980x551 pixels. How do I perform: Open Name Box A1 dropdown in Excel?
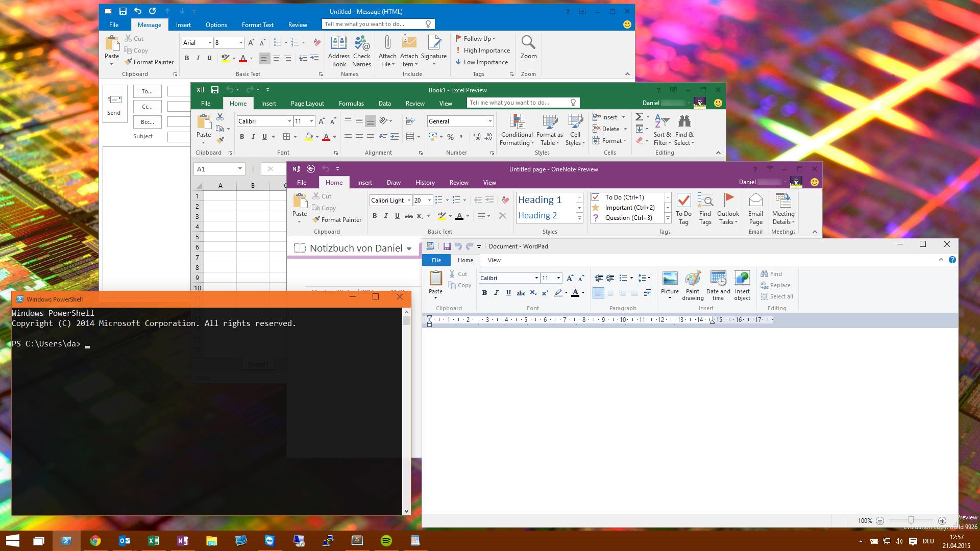point(239,169)
